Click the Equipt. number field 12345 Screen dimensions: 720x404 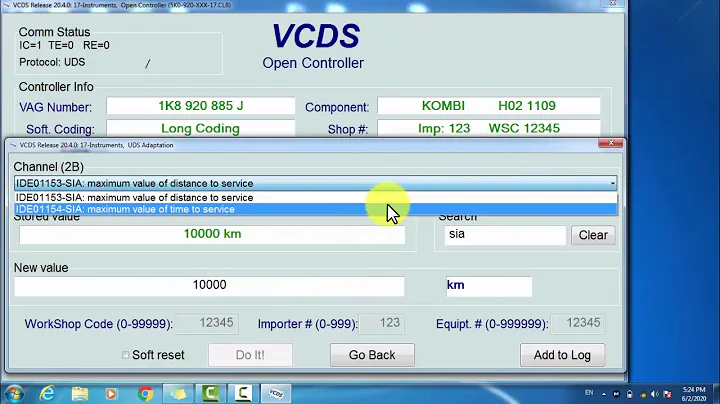(x=578, y=323)
